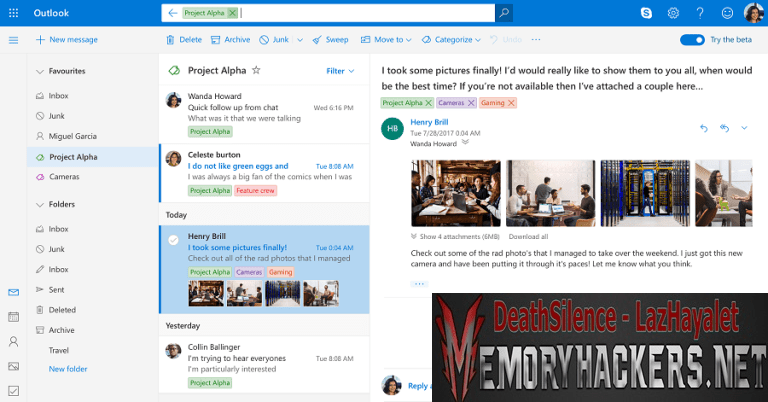Click Reply link below message
Image resolution: width=768 pixels, height=402 pixels.
coord(418,386)
